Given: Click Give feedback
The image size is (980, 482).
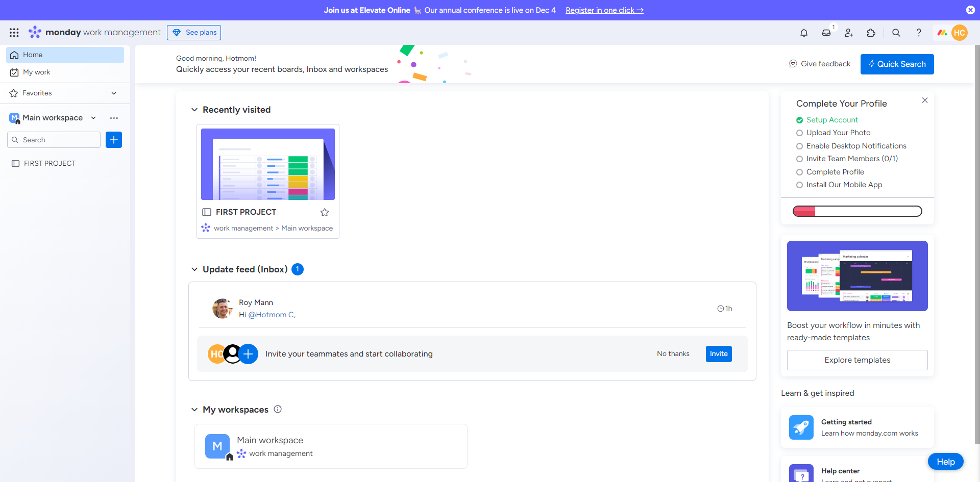Looking at the screenshot, I should [x=820, y=64].
